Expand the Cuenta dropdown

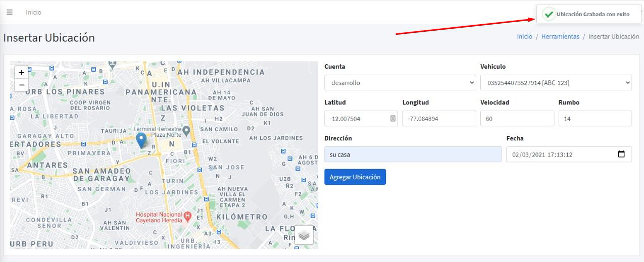pos(400,83)
